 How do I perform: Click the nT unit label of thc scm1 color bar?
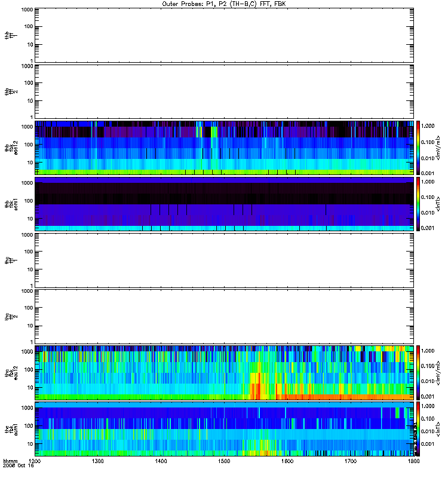[x=438, y=429]
